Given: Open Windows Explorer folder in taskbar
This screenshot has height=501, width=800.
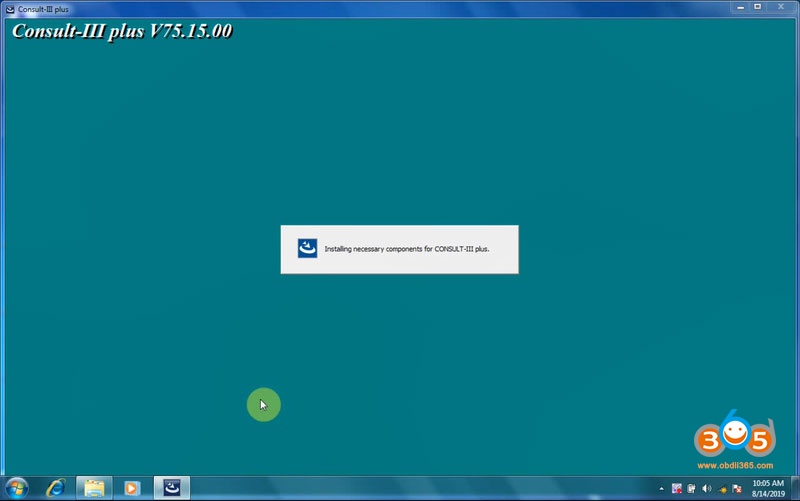Looking at the screenshot, I should tap(94, 488).
